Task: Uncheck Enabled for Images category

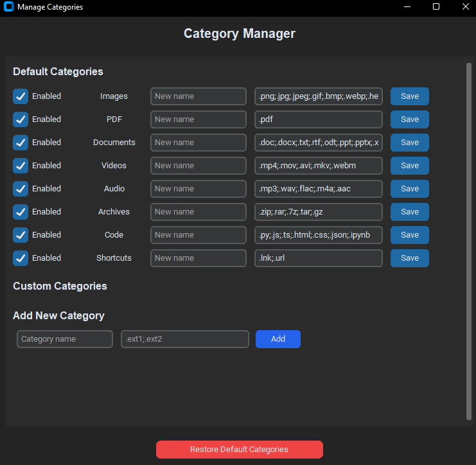Action: [21, 96]
